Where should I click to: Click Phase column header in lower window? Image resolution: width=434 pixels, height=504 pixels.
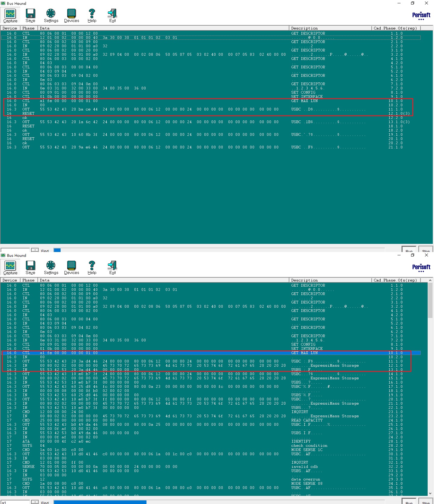(x=29, y=280)
